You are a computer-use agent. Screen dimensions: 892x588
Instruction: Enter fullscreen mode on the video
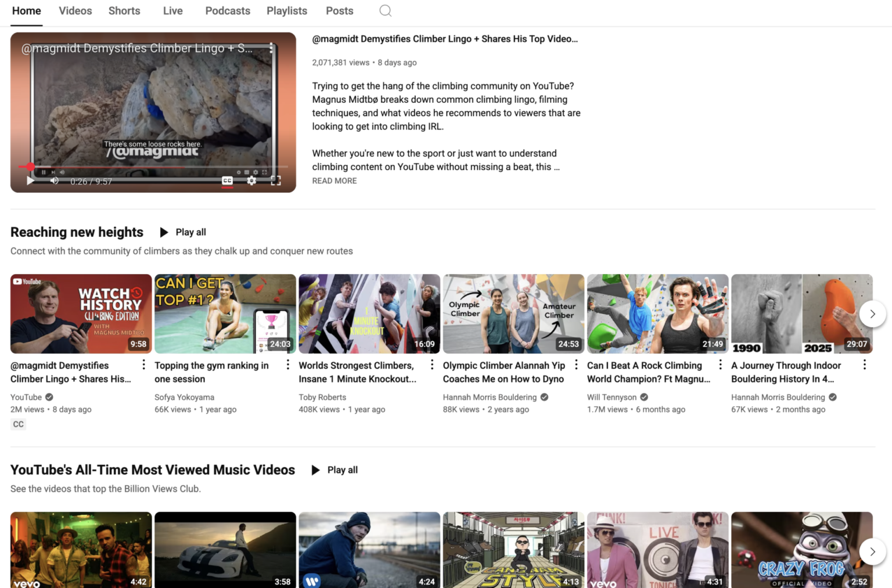pos(276,181)
